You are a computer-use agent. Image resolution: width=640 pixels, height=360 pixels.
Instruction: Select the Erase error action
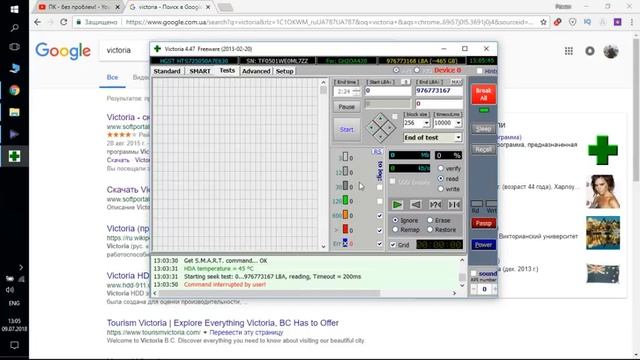tap(430, 220)
